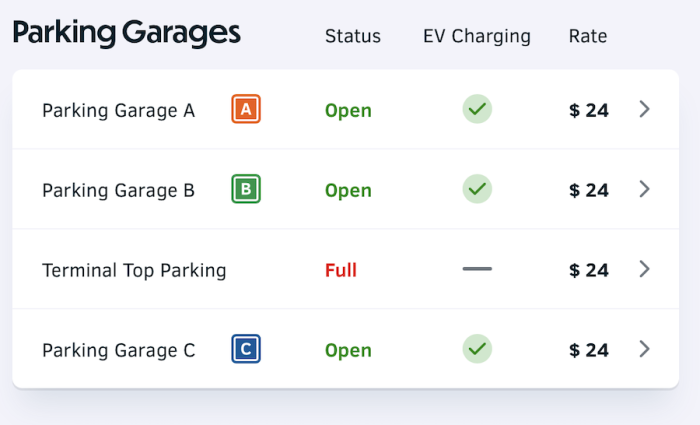Open the Parking Garage A name link

118,110
